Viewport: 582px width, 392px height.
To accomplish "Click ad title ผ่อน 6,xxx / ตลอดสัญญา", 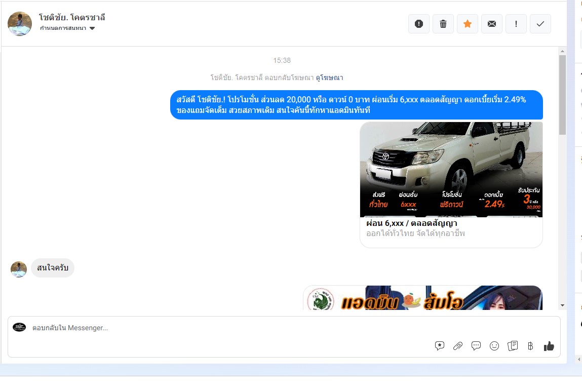I will (412, 223).
